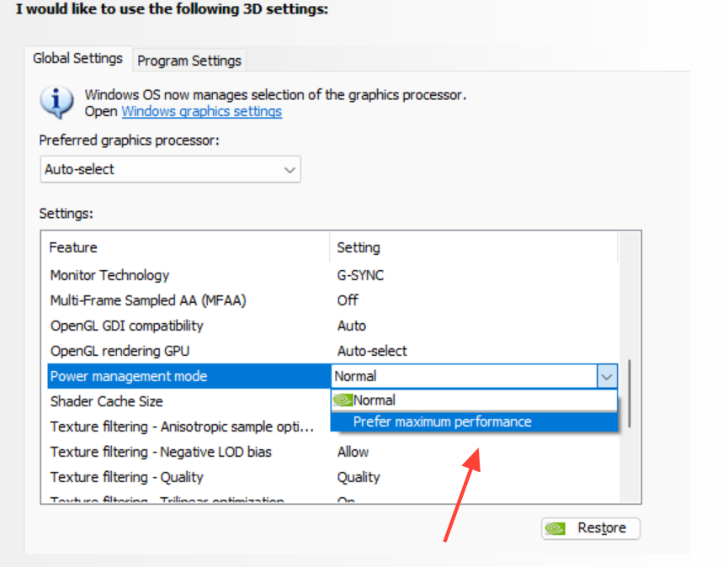Click the Allow value for Negative LOD bias
Image resolution: width=728 pixels, height=567 pixels.
(x=353, y=452)
